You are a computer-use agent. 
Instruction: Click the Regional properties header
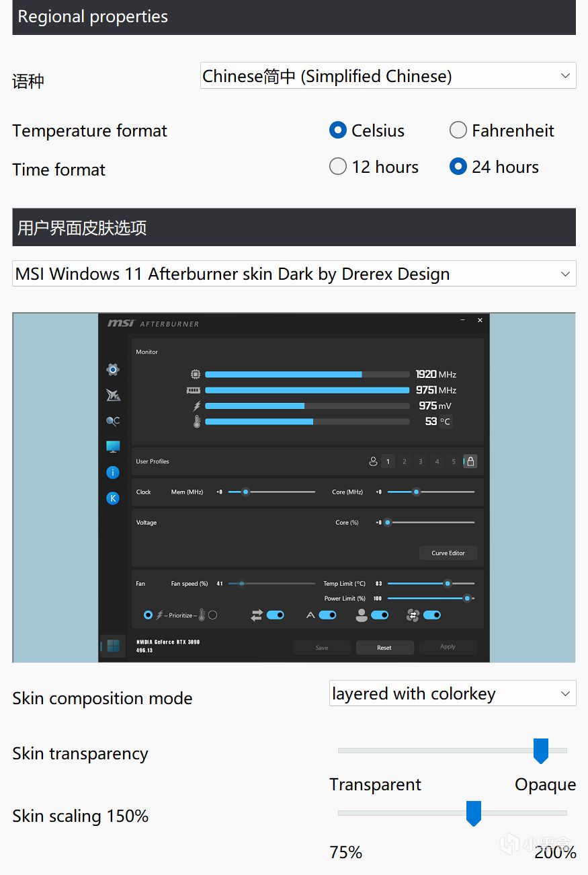pyautogui.click(x=294, y=17)
